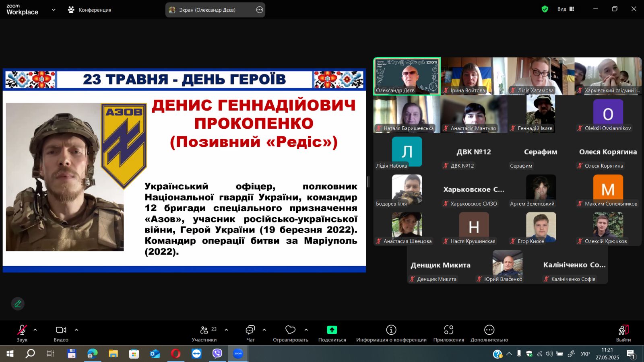The height and width of the screenshot is (362, 644).
Task: Open Информация о конференции info
Action: click(x=391, y=333)
